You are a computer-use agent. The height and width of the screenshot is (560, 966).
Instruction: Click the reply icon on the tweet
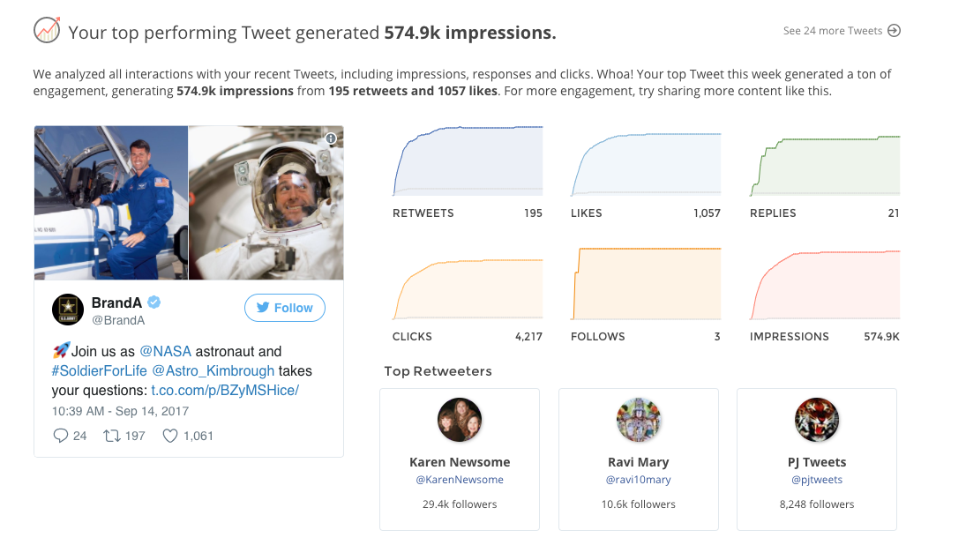coord(61,436)
